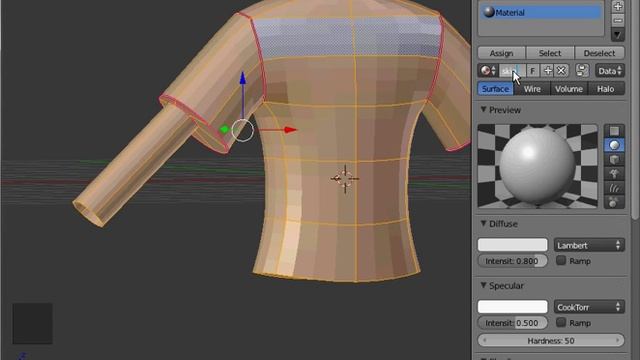Viewport: 640px width, 360px height.
Task: Switch to Volume material type
Action: click(x=569, y=89)
